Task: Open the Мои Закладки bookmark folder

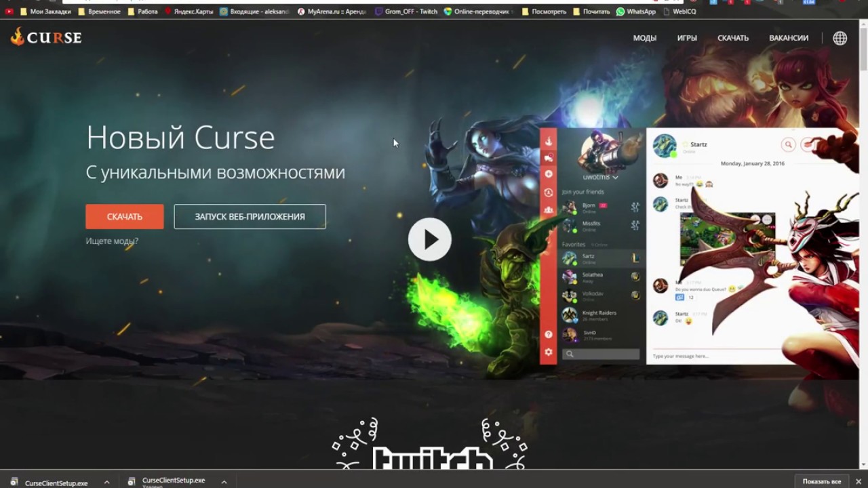Action: click(x=46, y=12)
